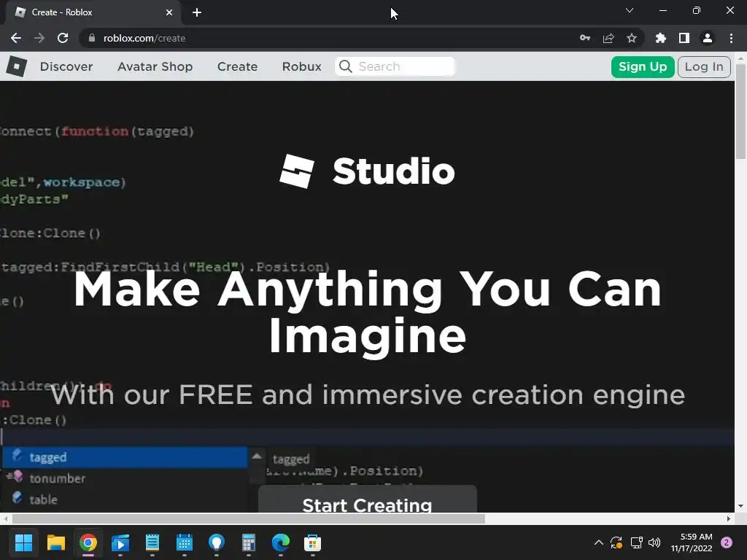Screen dimensions: 747x560
Task: Open Microsoft Edge from taskbar
Action: (281, 542)
